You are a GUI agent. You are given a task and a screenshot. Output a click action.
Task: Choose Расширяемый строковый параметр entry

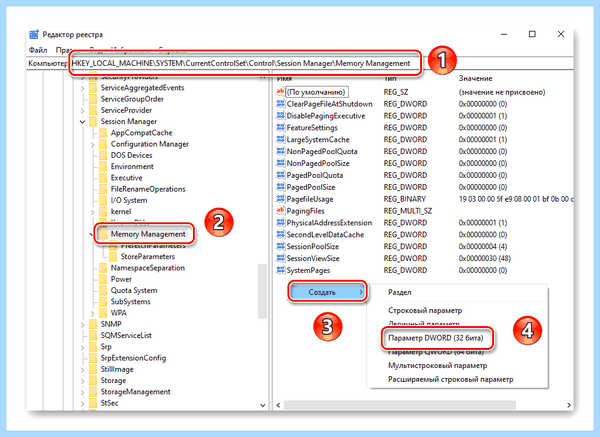tap(451, 379)
